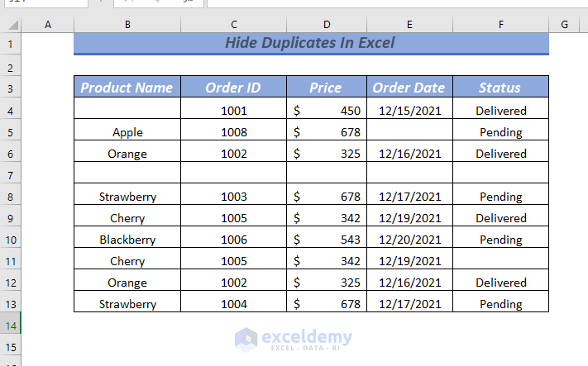The width and height of the screenshot is (588, 366).
Task: Click the Product Name header cell
Action: 127,88
